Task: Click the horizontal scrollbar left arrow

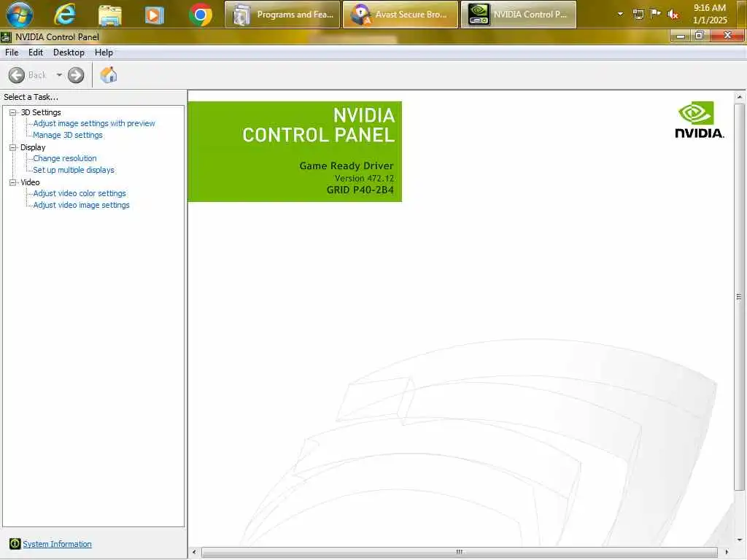Action: (x=194, y=552)
